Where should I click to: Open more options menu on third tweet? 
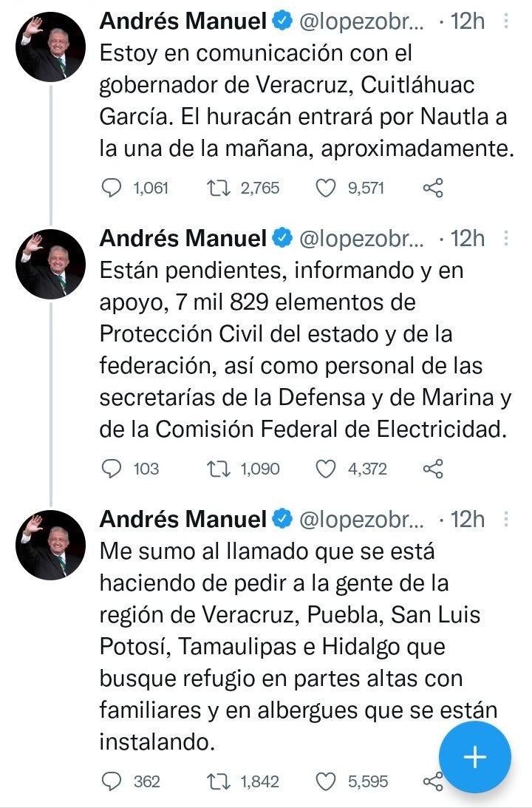(x=506, y=519)
